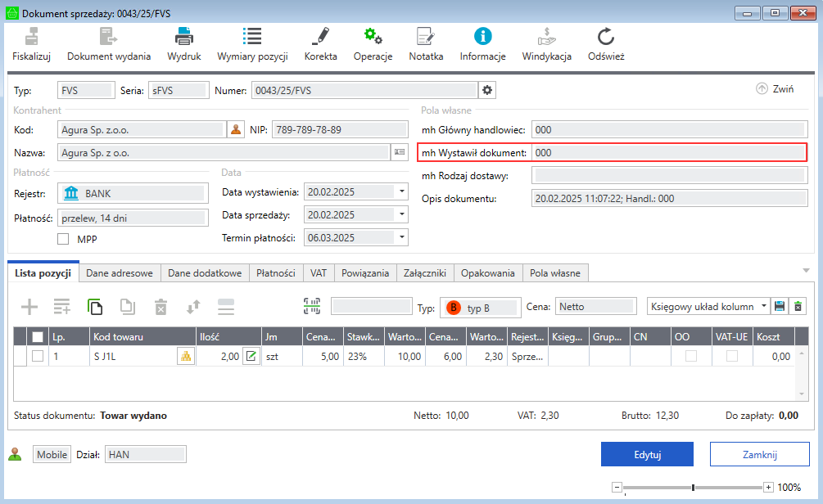Click the Fiskalizuj toolbar icon

point(31,37)
